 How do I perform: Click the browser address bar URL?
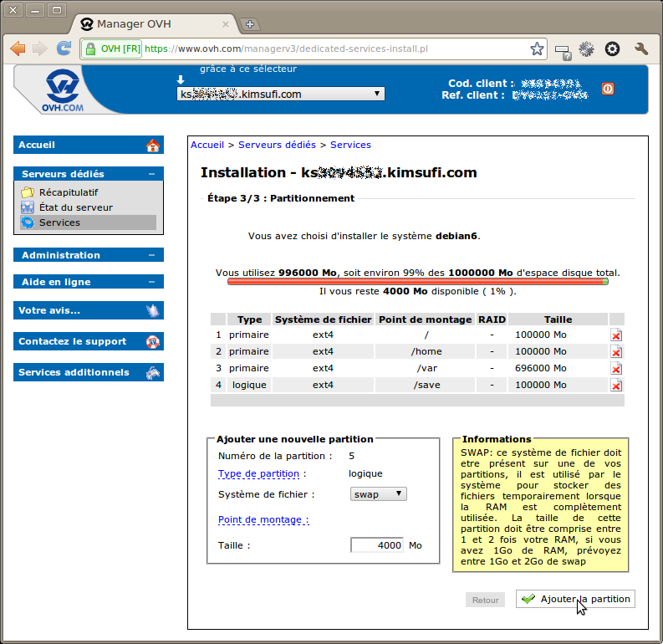pos(286,49)
